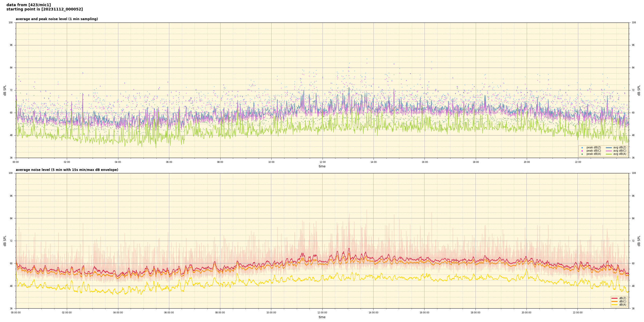The height and width of the screenshot is (322, 644).
Task: Click the 'average and peak noise level' chart title
Action: 57,19
